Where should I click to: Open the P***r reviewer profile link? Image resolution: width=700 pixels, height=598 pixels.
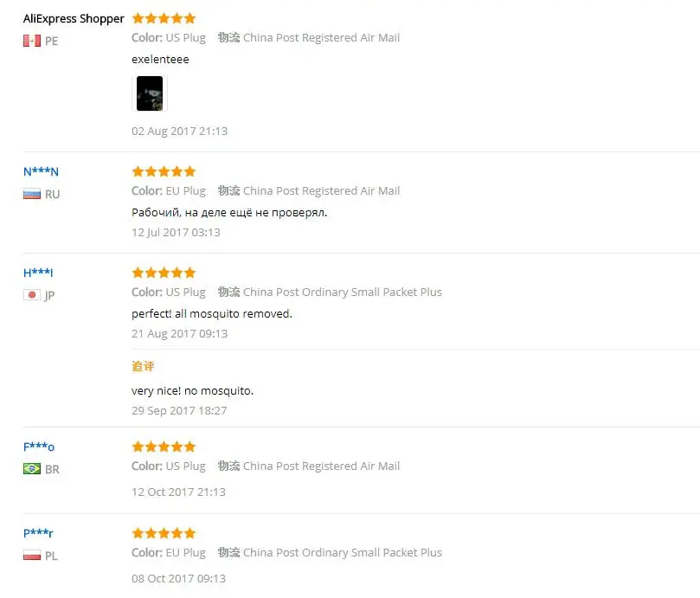[38, 533]
